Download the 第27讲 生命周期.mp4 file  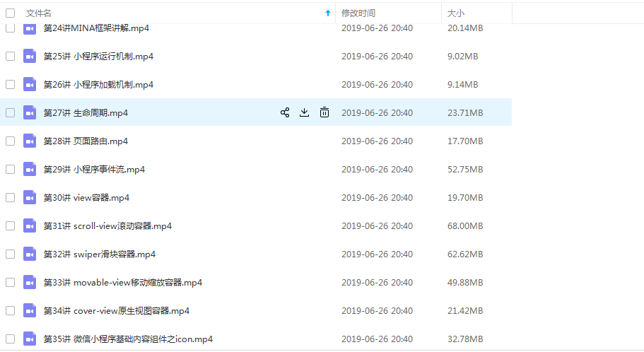305,112
